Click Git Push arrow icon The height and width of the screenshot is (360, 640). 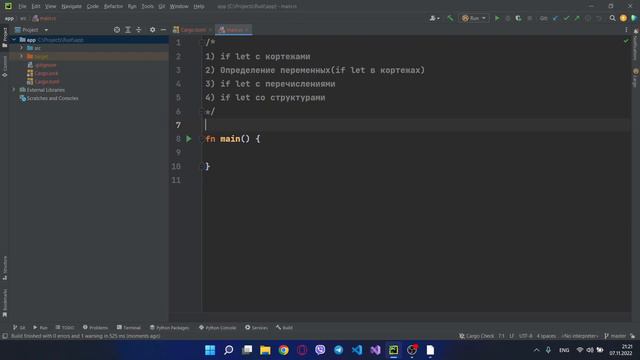[x=577, y=18]
